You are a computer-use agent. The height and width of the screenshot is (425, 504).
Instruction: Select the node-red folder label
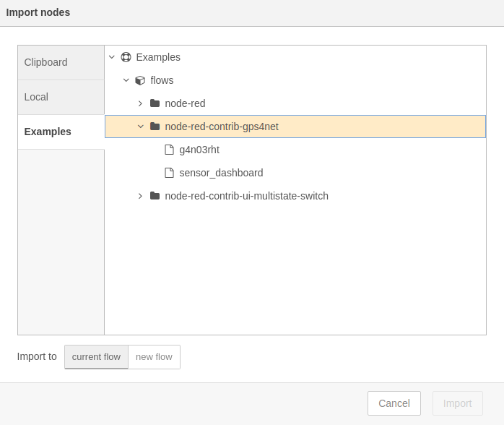(x=185, y=103)
